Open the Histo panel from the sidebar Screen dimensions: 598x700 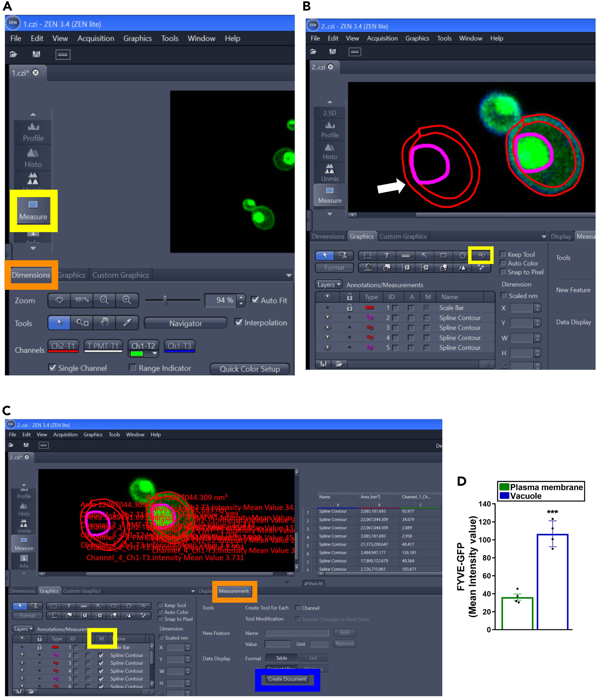tap(33, 157)
